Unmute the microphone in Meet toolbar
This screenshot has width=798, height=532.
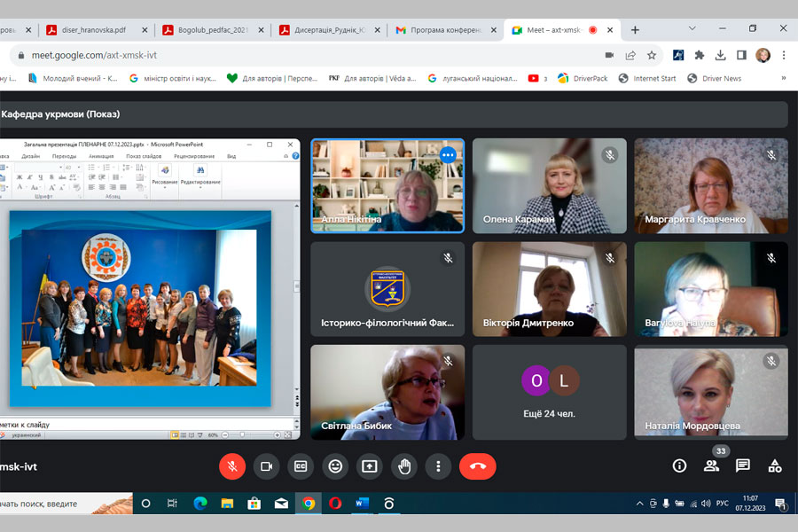pyautogui.click(x=232, y=465)
